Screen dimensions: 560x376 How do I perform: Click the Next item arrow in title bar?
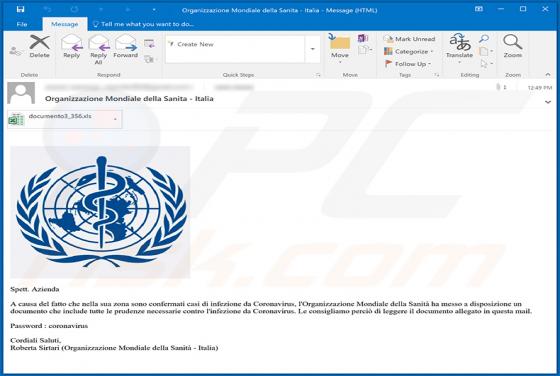128,9
